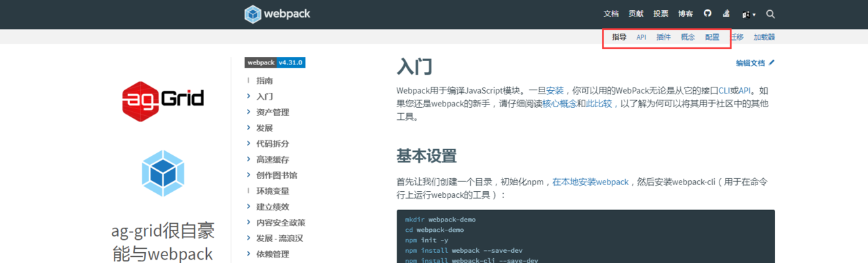868x263 pixels.
Task: Expand the 代码拆分 sidebar chevron
Action: (249, 144)
